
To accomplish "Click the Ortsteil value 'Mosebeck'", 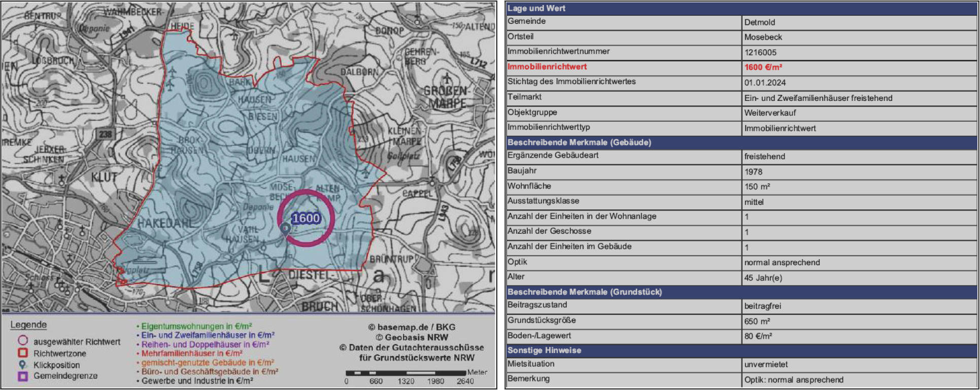I will 763,37.
